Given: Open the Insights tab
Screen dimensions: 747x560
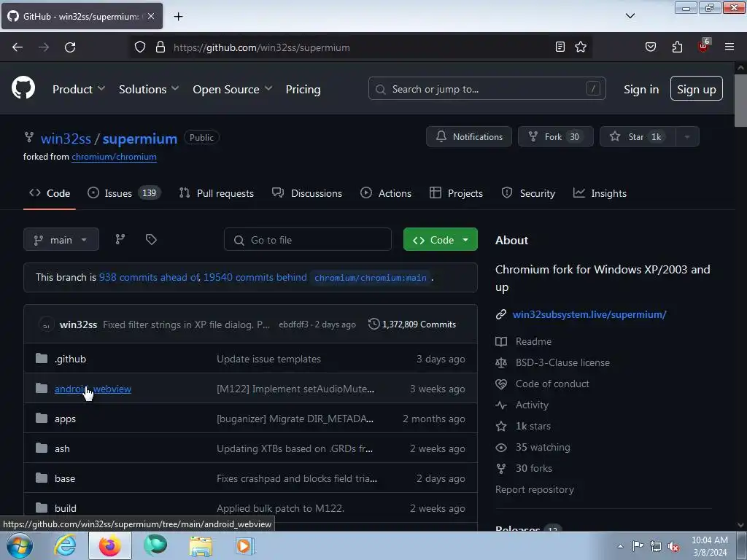Looking at the screenshot, I should pyautogui.click(x=600, y=193).
